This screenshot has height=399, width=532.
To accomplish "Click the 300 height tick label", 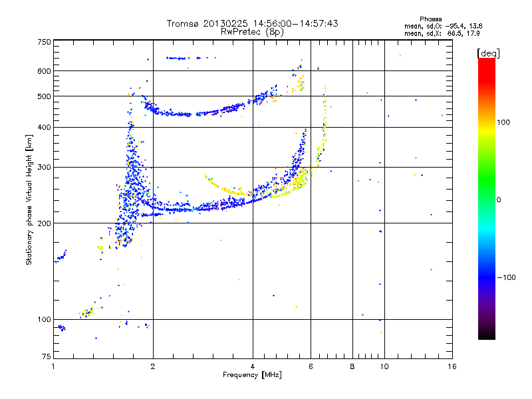I will pos(44,167).
